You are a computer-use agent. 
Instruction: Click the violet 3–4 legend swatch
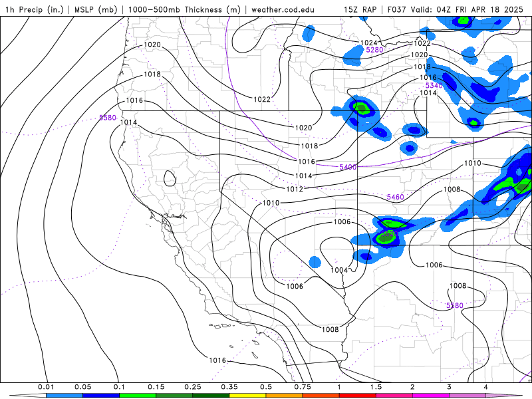click(467, 396)
